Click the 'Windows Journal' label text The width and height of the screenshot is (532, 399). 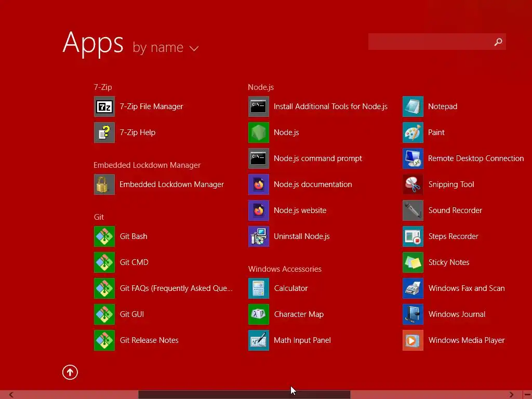[x=457, y=314]
